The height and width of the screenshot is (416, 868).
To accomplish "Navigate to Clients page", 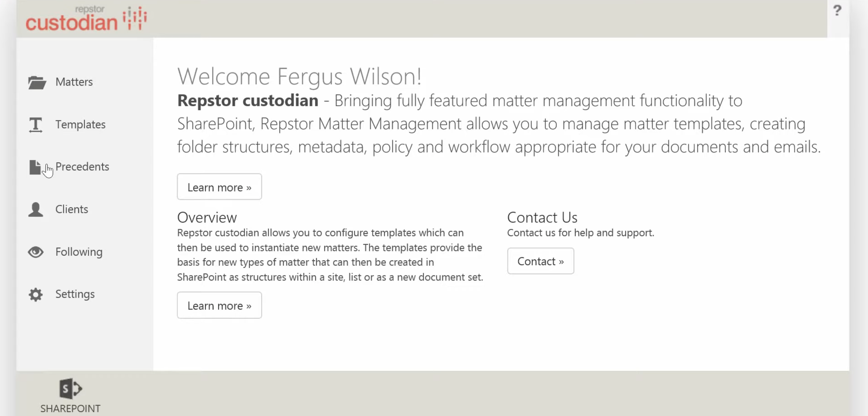I will pyautogui.click(x=72, y=209).
